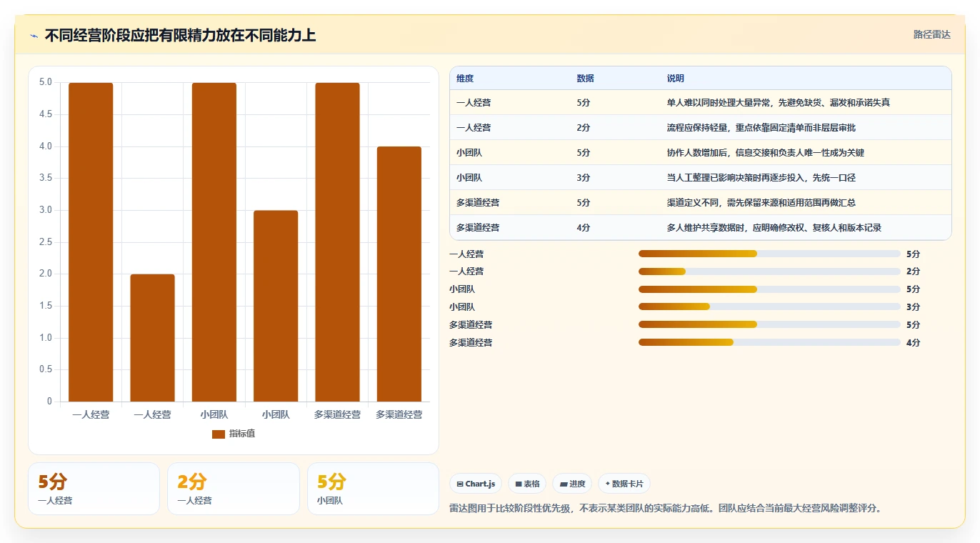Click the 5.0 label on the chart's y-axis
The width and height of the screenshot is (980, 543).
(x=46, y=82)
